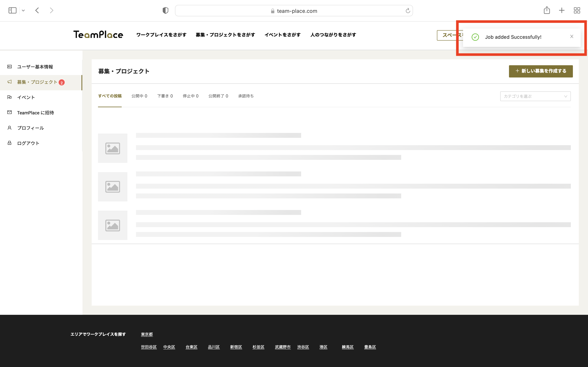588x367 pixels.
Task: Reload the page using the refresh icon
Action: 408,11
